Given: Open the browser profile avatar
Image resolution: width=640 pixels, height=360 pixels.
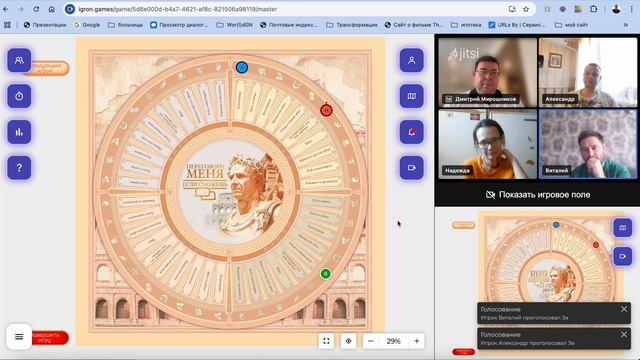Looking at the screenshot, I should point(616,9).
